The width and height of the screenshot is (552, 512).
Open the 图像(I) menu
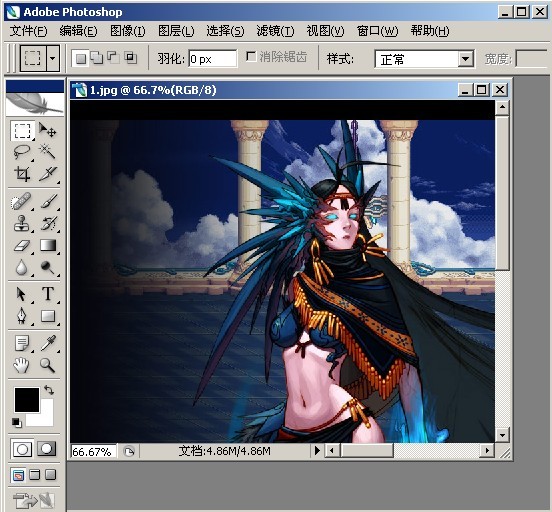(127, 31)
